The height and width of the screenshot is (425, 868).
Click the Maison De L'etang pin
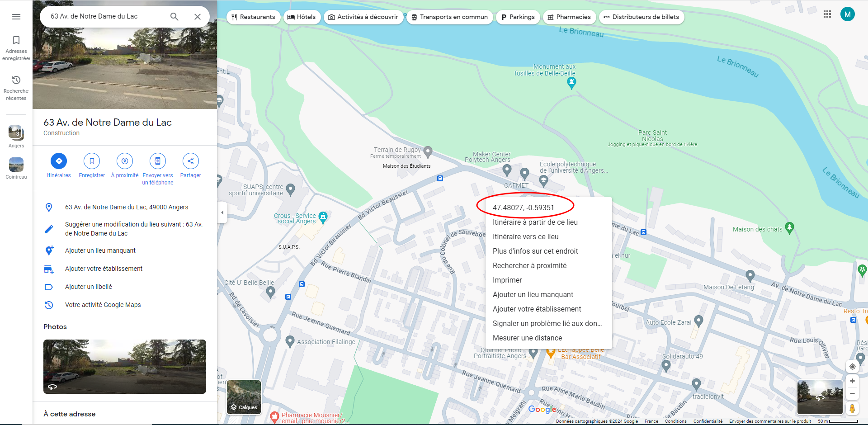[x=750, y=275]
